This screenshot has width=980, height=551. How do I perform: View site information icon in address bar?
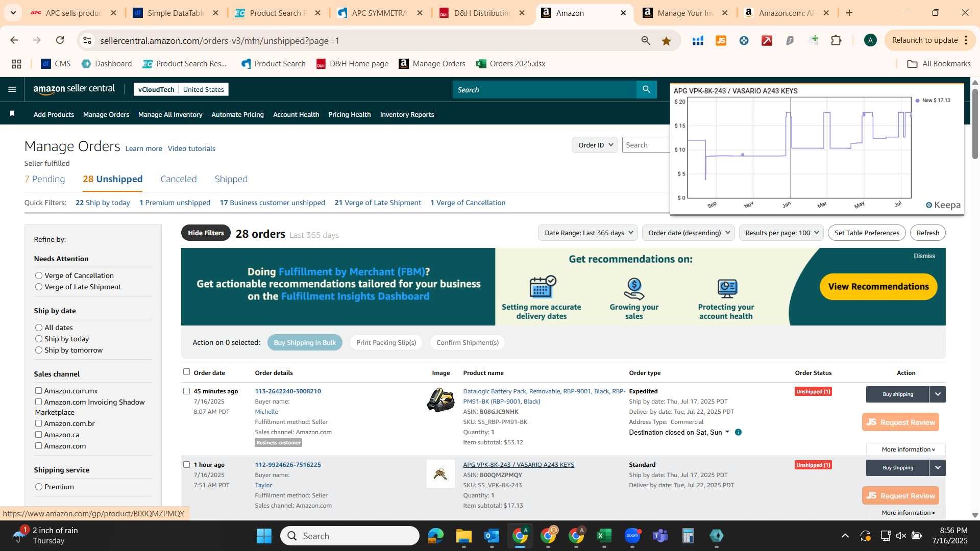87,40
